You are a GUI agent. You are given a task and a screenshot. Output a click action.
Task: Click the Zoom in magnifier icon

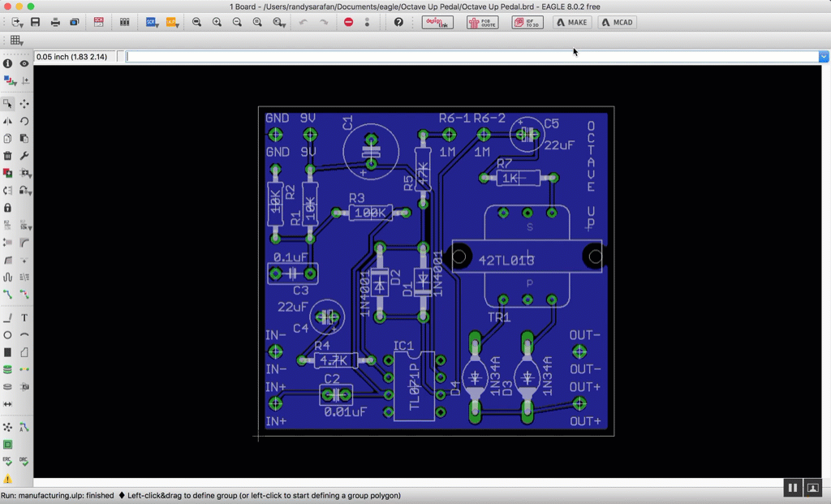tap(217, 22)
